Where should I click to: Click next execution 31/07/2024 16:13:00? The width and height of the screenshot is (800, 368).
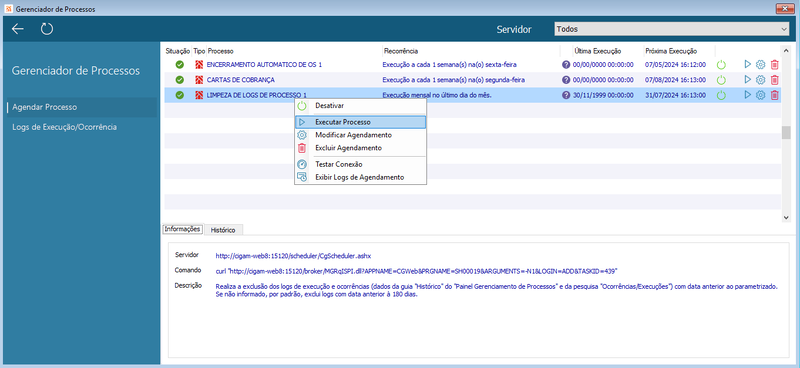pos(675,95)
